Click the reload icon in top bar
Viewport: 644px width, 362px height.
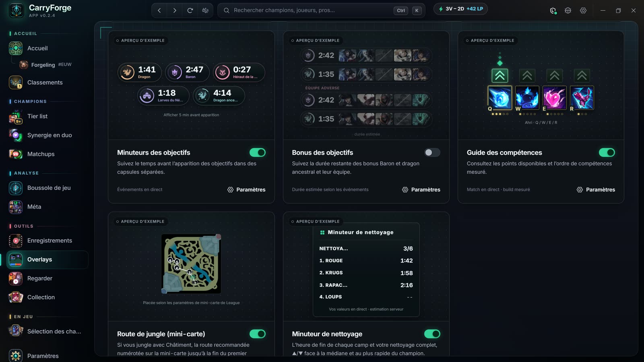pyautogui.click(x=190, y=10)
